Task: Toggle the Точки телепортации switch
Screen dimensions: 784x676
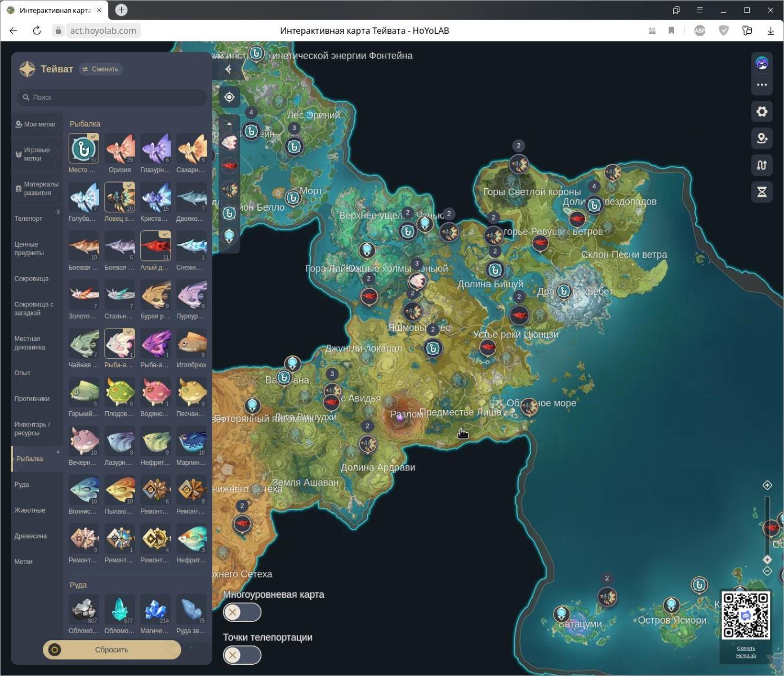Action: (x=242, y=655)
